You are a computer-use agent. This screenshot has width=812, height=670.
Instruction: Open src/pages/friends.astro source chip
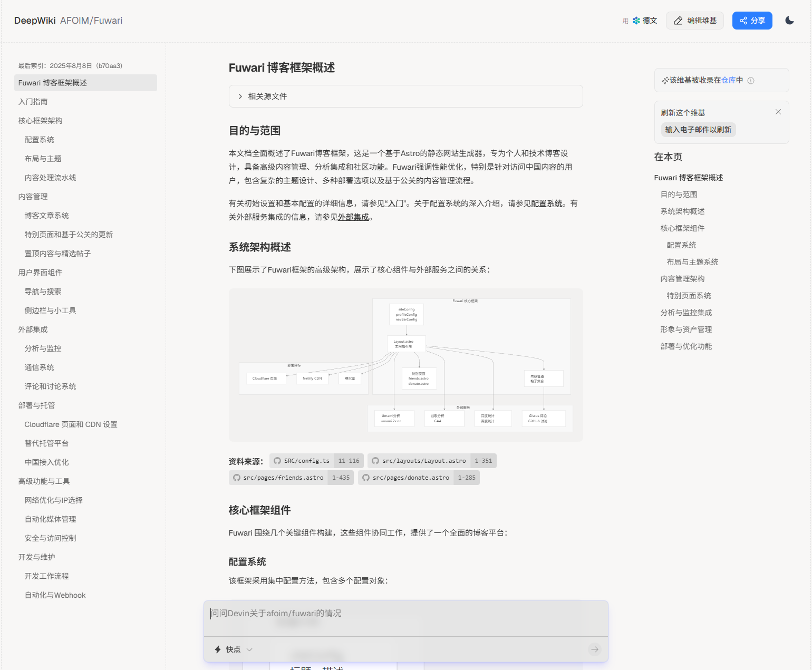pos(283,478)
